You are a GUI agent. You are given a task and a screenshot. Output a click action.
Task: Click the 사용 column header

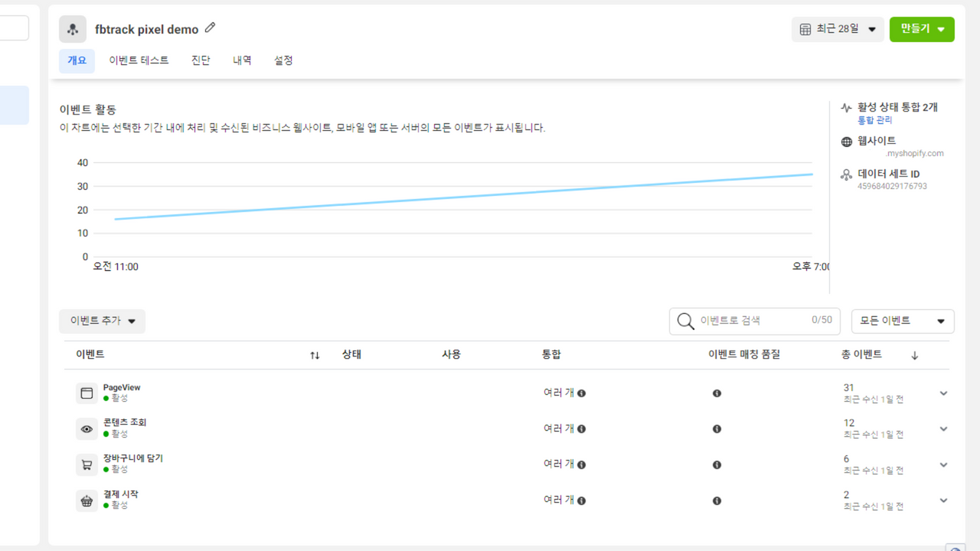451,354
